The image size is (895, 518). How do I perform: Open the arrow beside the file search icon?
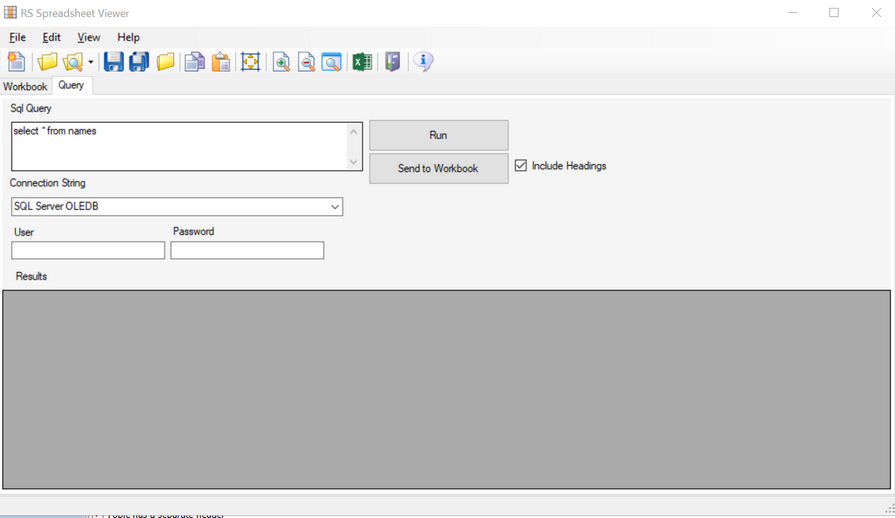point(91,62)
